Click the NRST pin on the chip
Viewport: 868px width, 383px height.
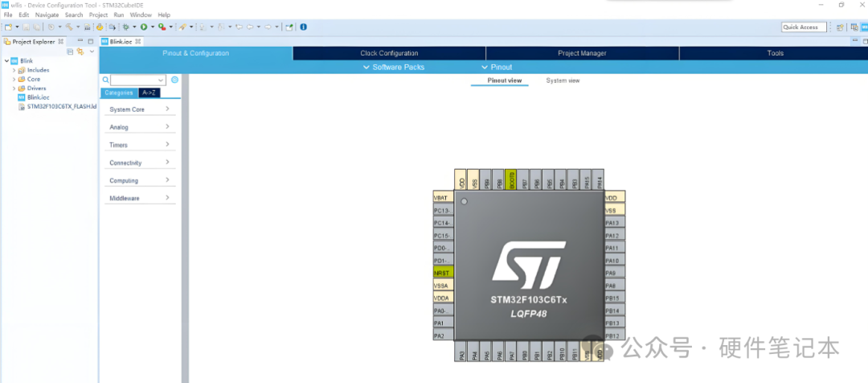[444, 273]
